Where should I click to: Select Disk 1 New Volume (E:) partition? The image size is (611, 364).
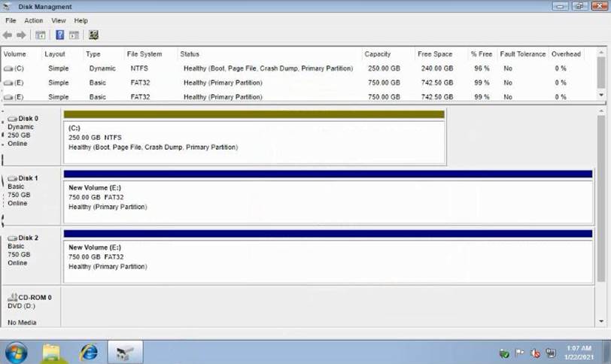[x=327, y=197]
